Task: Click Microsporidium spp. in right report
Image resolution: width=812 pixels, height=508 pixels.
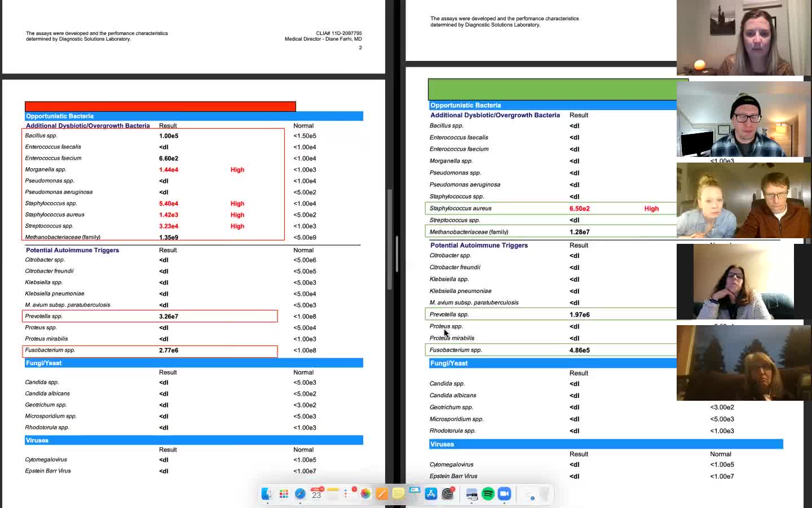Action: (x=457, y=419)
